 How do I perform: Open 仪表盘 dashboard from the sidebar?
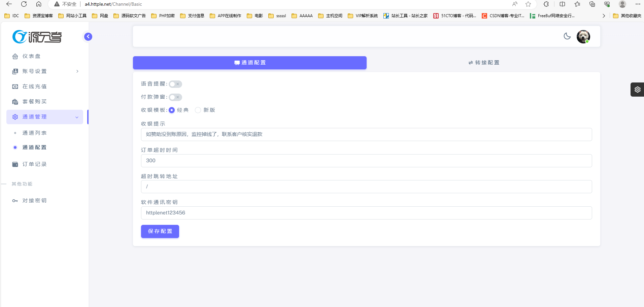point(31,56)
